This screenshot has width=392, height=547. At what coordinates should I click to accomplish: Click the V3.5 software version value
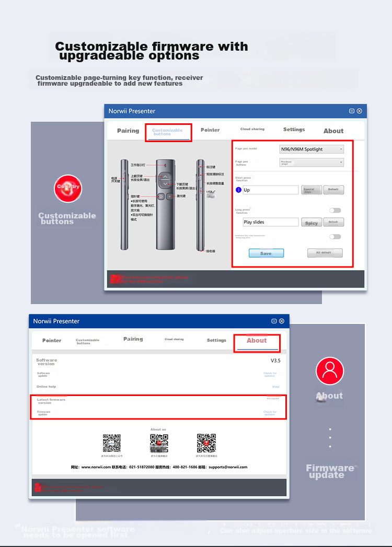[x=275, y=360]
